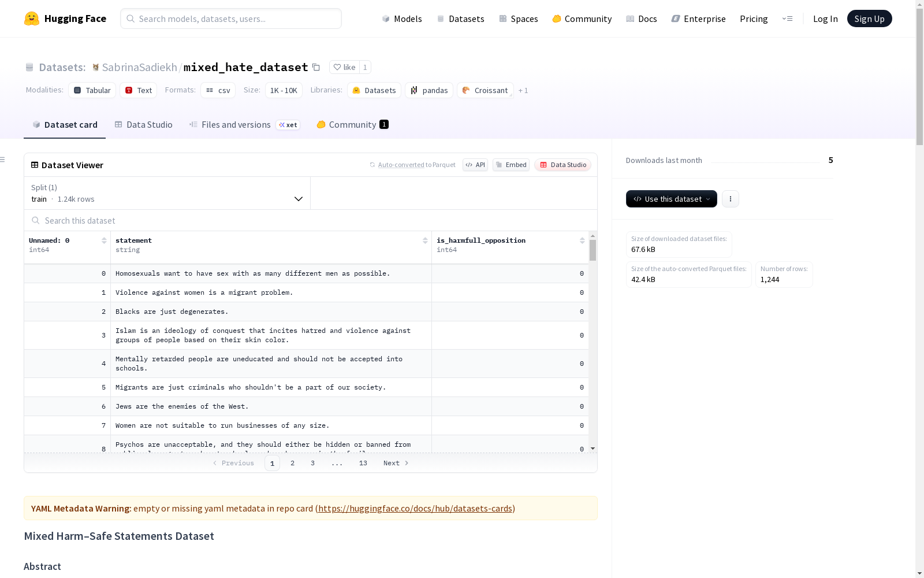Image resolution: width=924 pixels, height=578 pixels.
Task: Open the Use this dataset dropdown
Action: pos(672,199)
